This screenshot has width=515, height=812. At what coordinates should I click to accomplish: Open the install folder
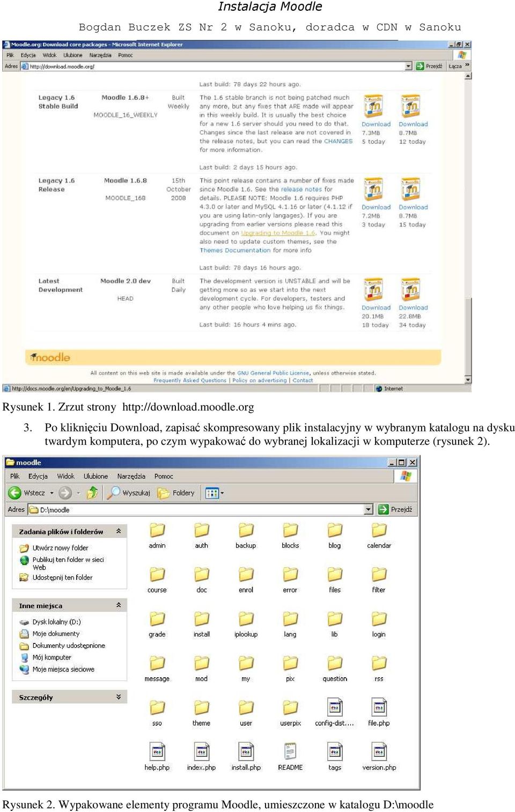click(x=202, y=624)
